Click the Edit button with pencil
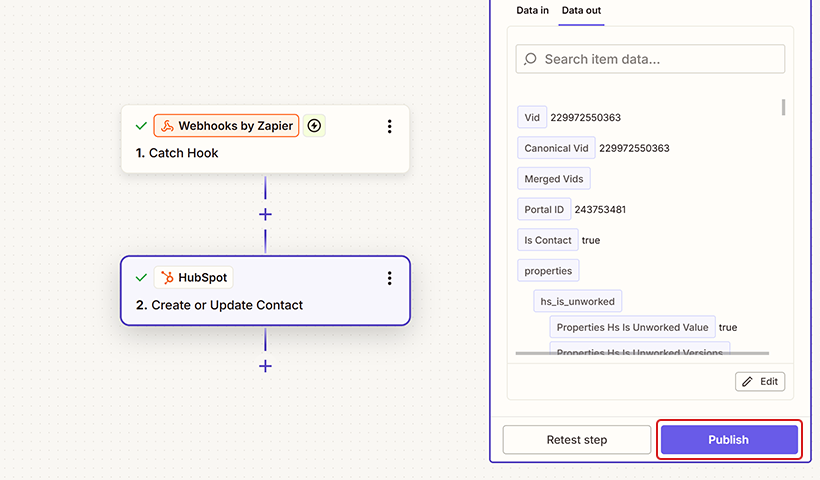The height and width of the screenshot is (480, 820). click(760, 382)
